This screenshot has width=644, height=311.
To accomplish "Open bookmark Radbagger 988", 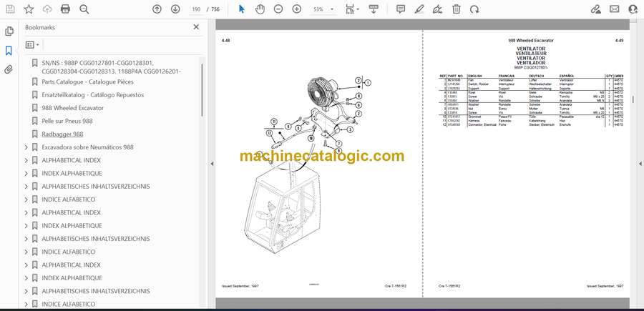I will pos(62,134).
